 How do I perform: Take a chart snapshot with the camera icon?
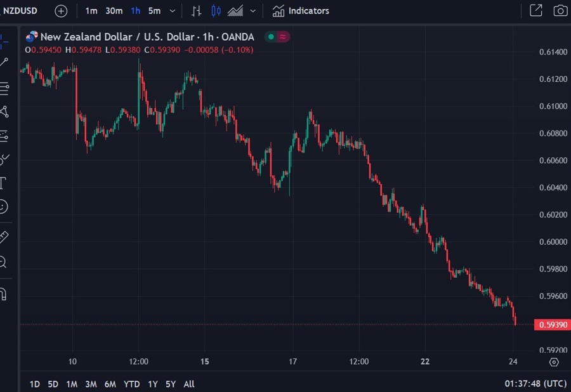(x=560, y=11)
